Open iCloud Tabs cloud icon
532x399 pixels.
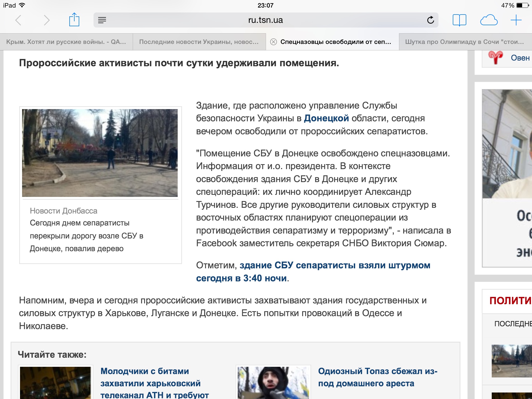pyautogui.click(x=489, y=20)
